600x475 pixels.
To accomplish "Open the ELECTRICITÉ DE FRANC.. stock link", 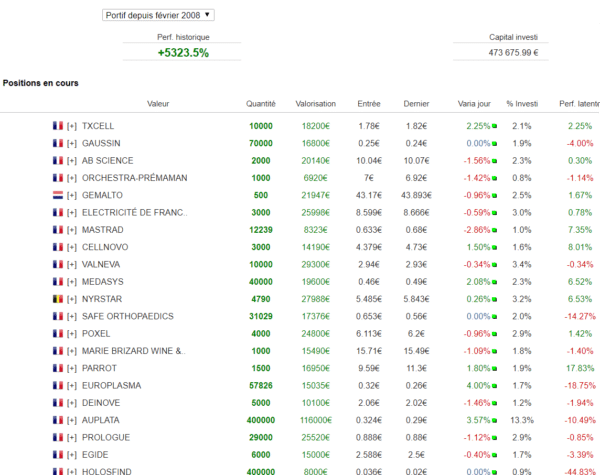I will tap(135, 212).
